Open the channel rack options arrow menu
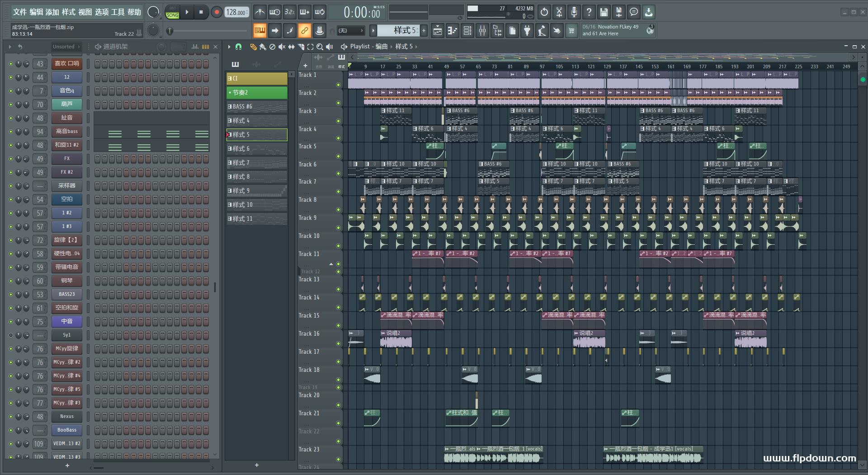Image resolution: width=868 pixels, height=475 pixels. point(9,47)
